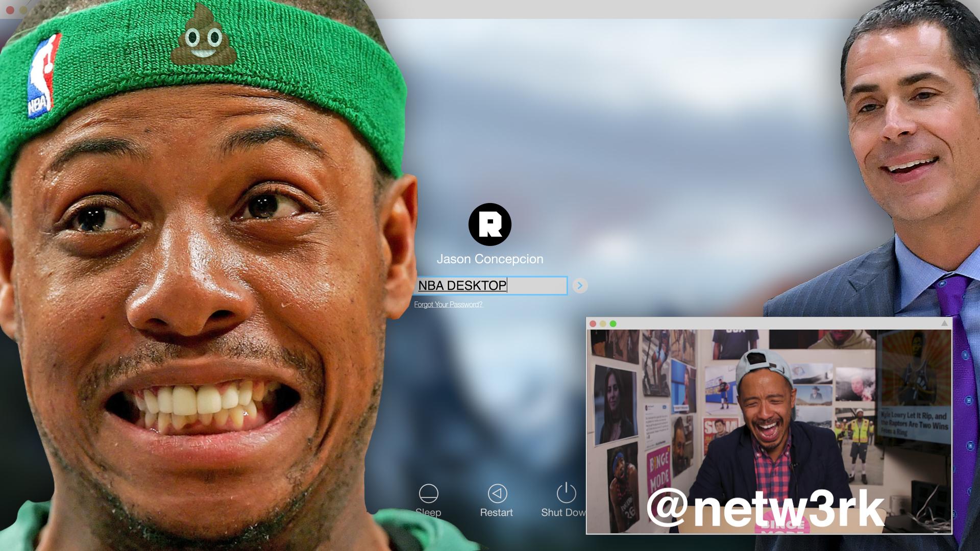
Task: Click the Sleep icon
Action: (x=428, y=493)
